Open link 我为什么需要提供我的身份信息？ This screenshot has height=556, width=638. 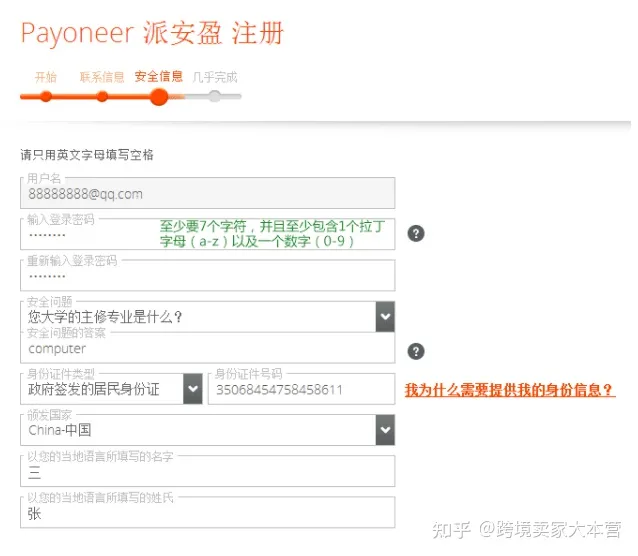point(509,390)
